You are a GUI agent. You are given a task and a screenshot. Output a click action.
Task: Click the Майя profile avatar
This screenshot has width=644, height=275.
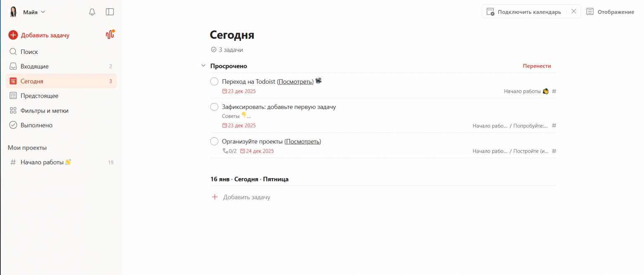coord(14,12)
